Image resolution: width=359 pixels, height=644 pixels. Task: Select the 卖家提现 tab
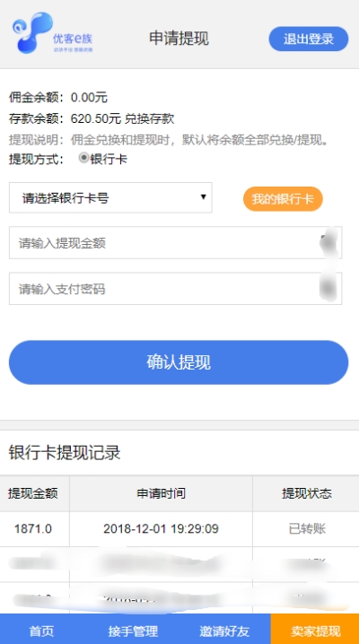point(315,629)
